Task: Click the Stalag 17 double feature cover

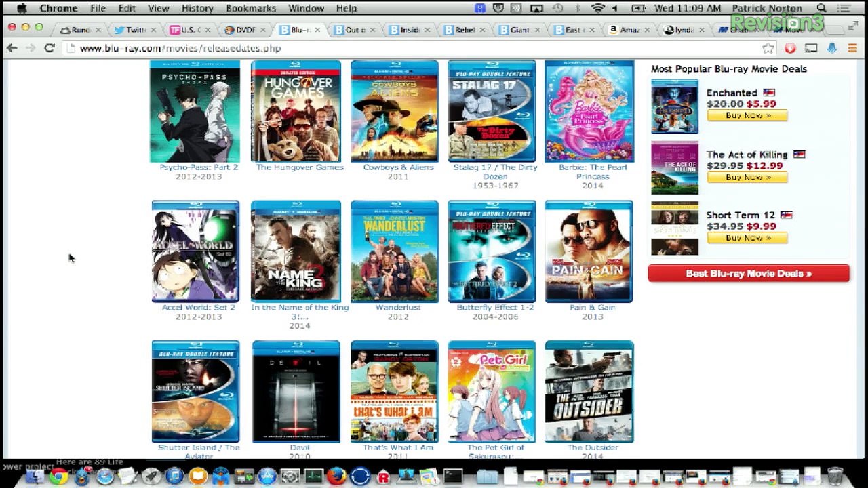Action: coord(492,111)
